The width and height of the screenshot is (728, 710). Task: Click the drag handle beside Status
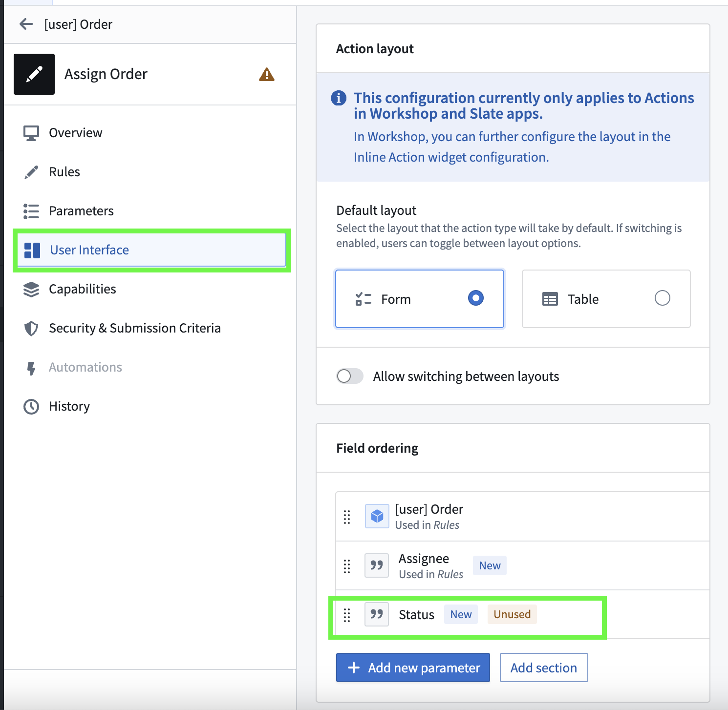coord(347,615)
